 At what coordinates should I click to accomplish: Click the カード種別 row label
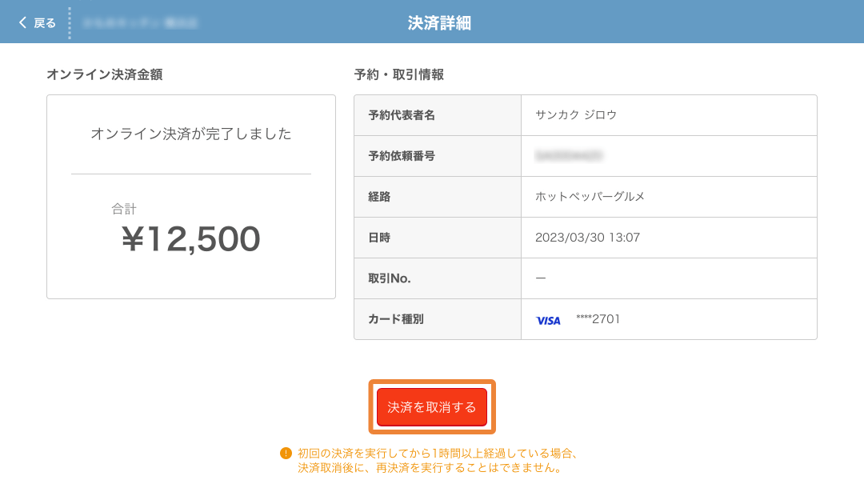coord(396,319)
